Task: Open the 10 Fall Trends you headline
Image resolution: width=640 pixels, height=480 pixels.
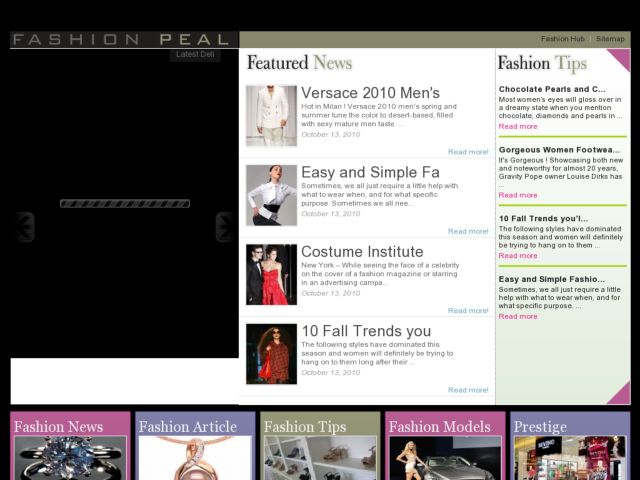Action: [x=366, y=331]
